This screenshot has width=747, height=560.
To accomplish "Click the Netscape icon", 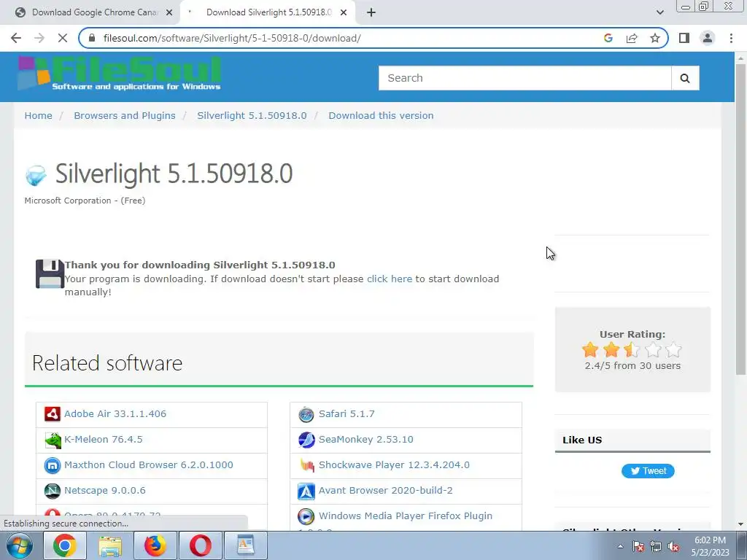I will pos(53,491).
